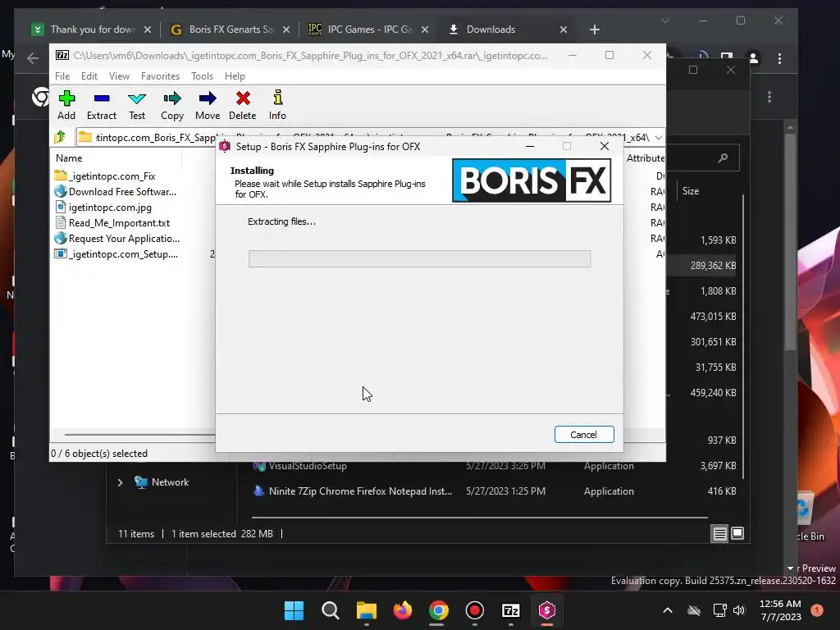Close the IPC Games browser tab
Image resolution: width=840 pixels, height=630 pixels.
(425, 30)
